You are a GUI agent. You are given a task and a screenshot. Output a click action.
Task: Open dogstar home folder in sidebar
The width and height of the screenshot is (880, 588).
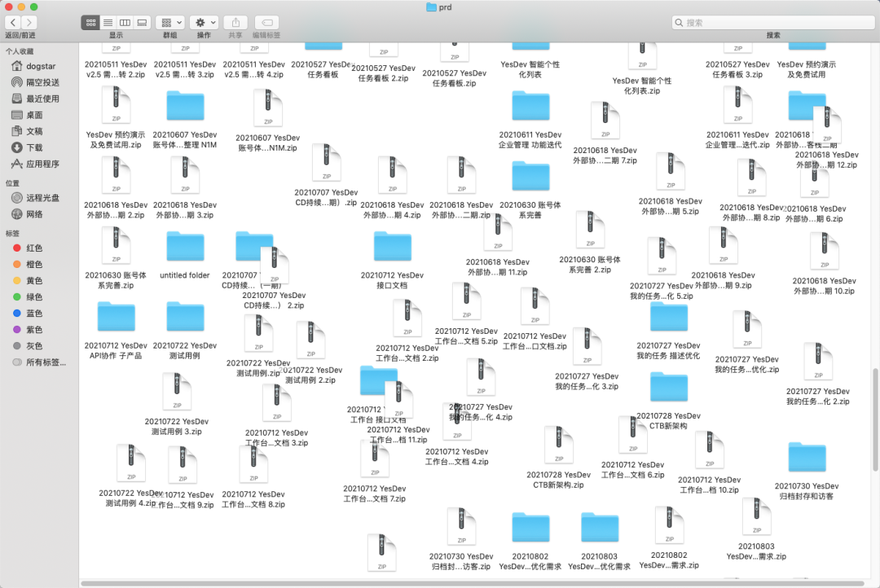[x=39, y=66]
